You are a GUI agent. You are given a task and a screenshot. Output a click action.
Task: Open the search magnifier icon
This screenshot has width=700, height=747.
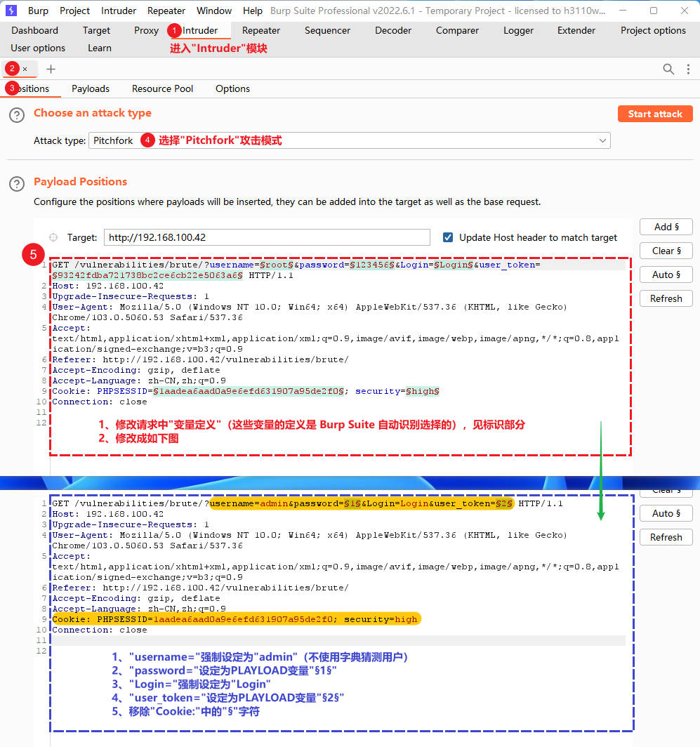pos(668,69)
